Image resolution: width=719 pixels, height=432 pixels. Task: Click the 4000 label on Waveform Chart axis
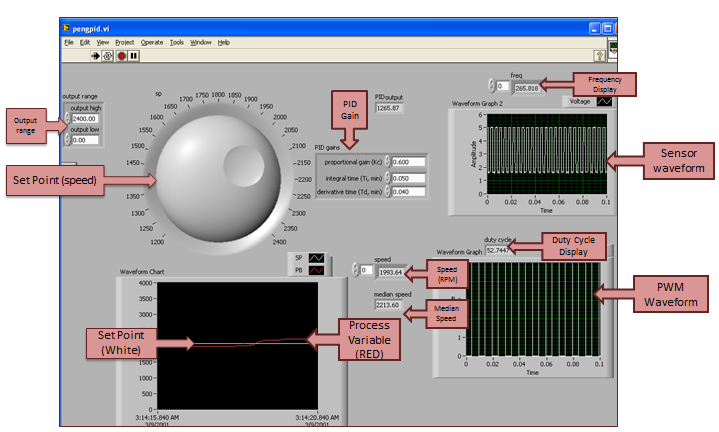click(x=145, y=283)
